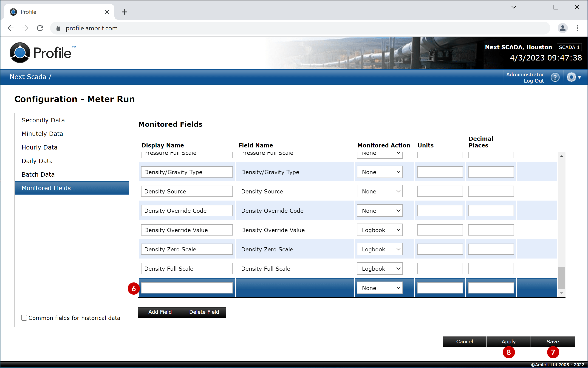Open a new browser tab with plus icon
588x368 pixels.
point(124,12)
